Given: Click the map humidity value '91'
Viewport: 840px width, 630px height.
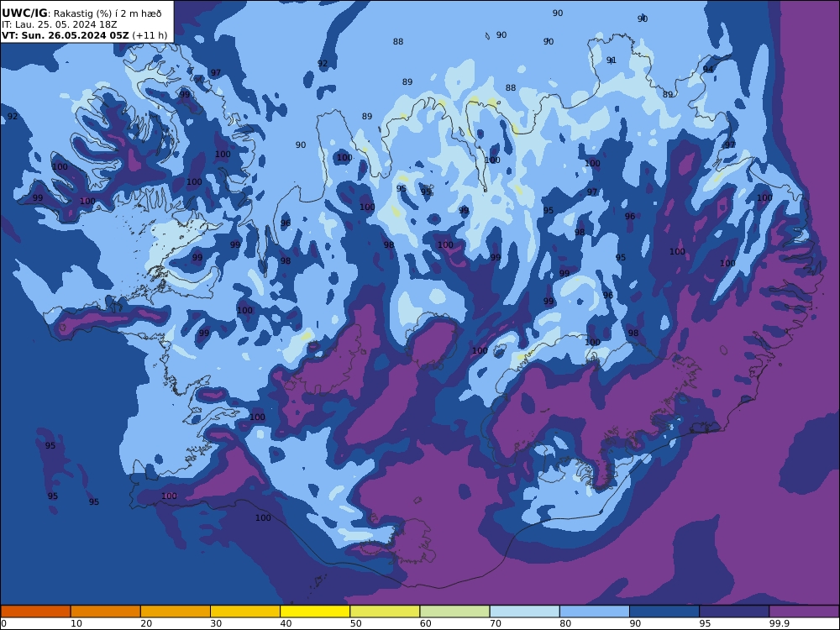Looking at the screenshot, I should pyautogui.click(x=612, y=60).
